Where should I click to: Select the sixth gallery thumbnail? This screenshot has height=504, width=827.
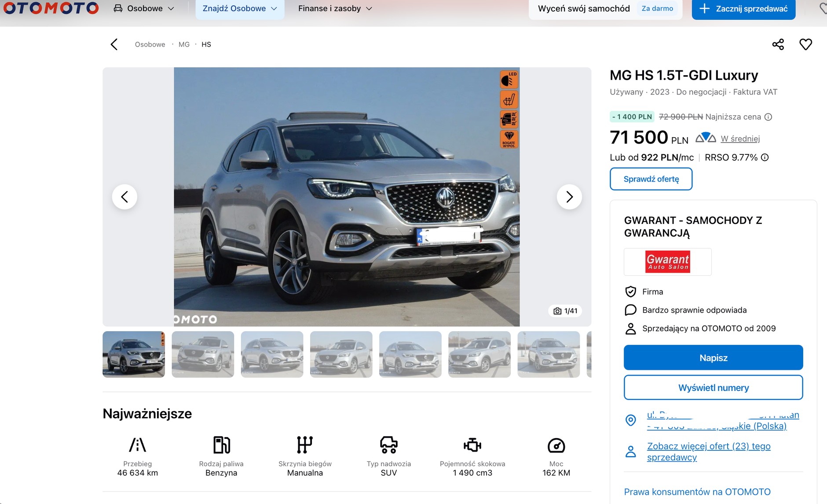click(479, 354)
